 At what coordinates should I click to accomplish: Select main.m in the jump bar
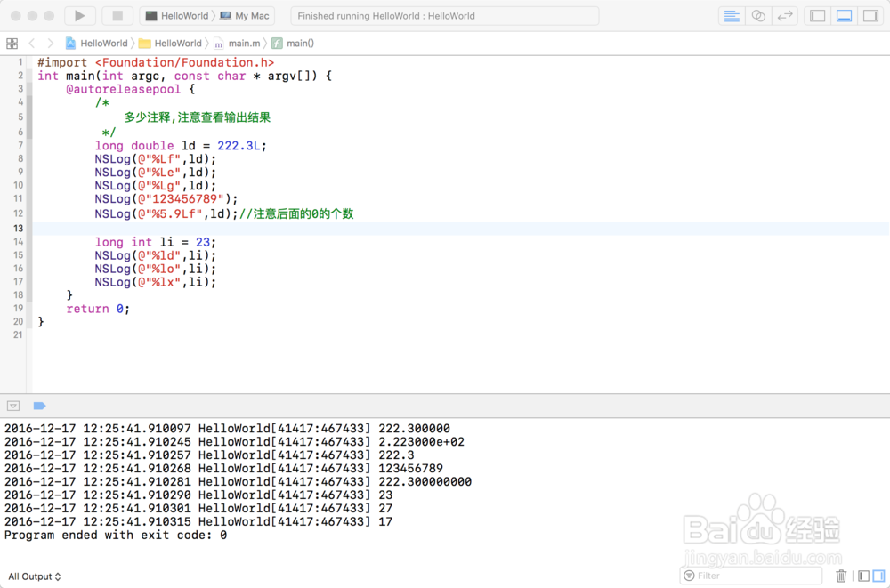[x=238, y=43]
